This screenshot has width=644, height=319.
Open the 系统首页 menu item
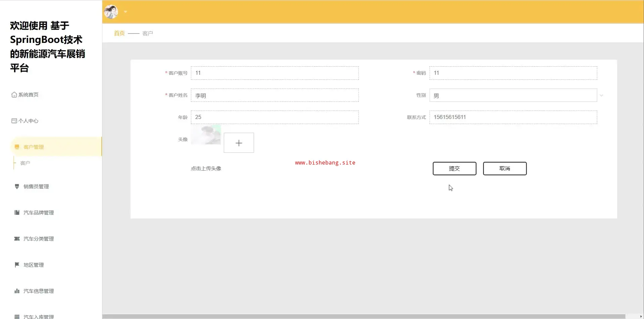point(28,95)
